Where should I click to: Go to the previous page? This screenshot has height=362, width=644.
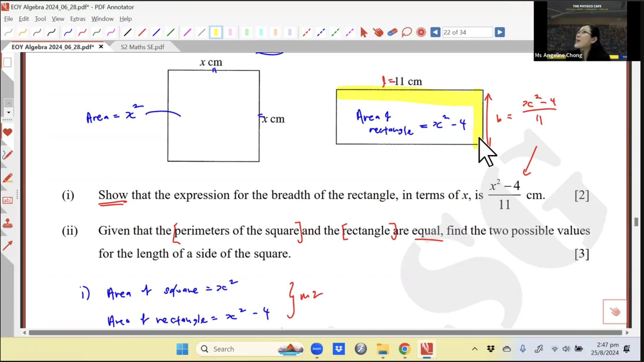tap(435, 32)
